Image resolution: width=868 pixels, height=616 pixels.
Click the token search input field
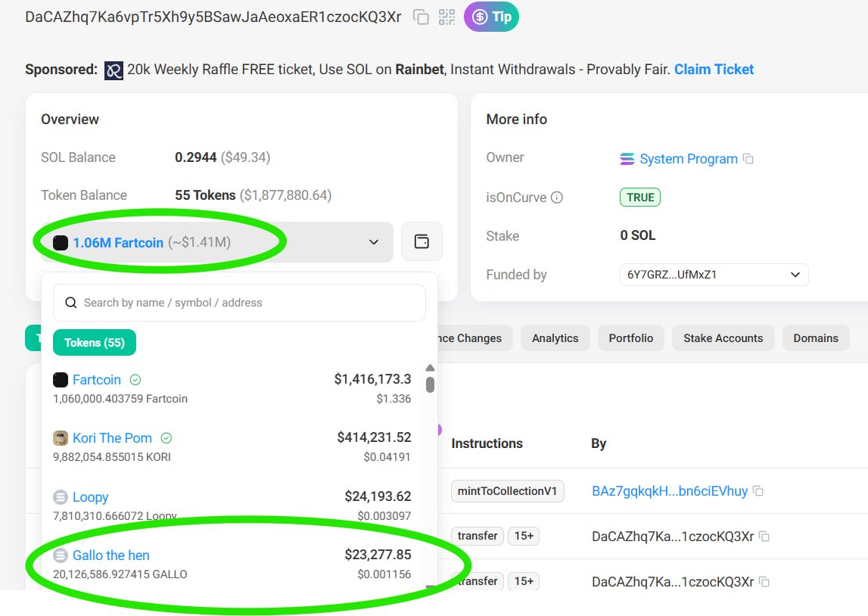point(239,303)
